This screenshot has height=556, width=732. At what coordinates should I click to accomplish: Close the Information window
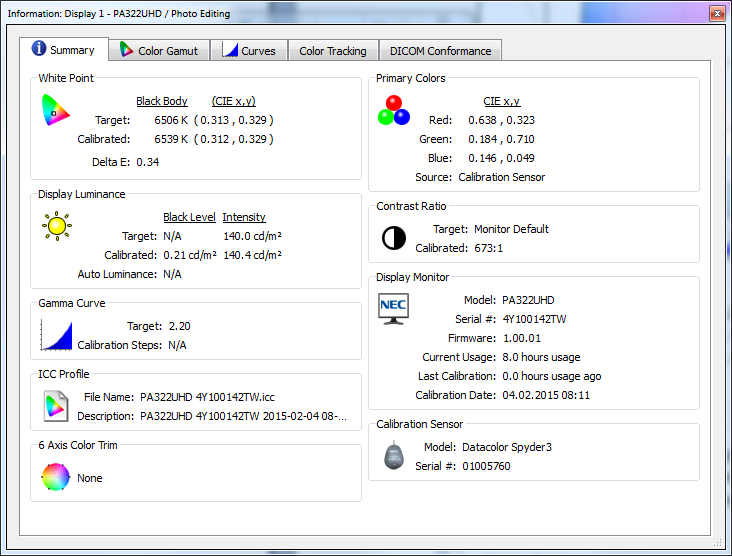tap(716, 13)
